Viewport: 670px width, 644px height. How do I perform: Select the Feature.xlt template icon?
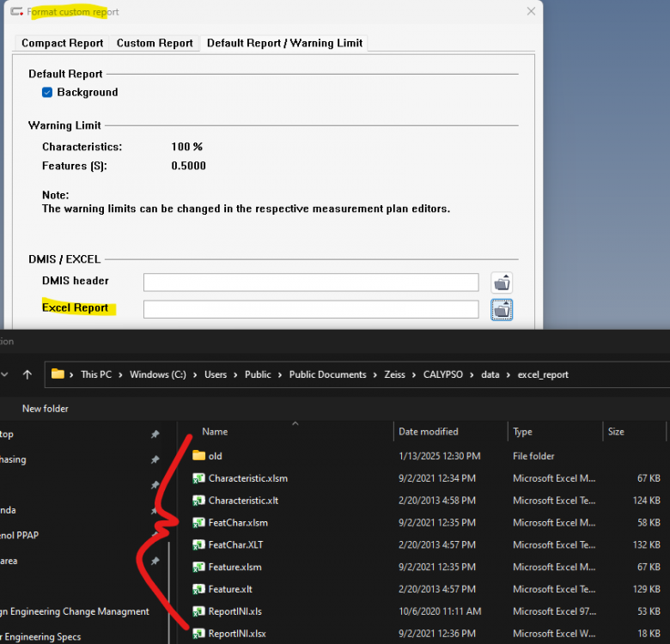[x=198, y=589]
